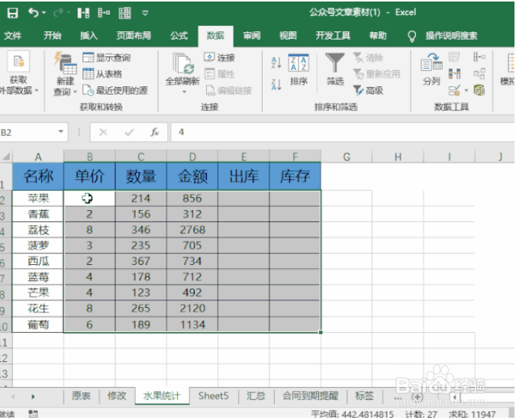The image size is (516, 420).
Task: Switch to the 开发工具 ribbon tab
Action: [x=333, y=36]
